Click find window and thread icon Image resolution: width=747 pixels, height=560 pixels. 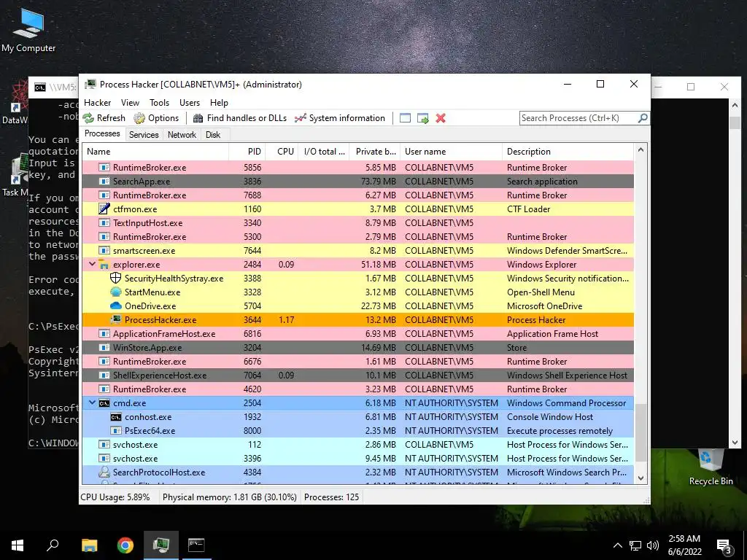point(422,118)
